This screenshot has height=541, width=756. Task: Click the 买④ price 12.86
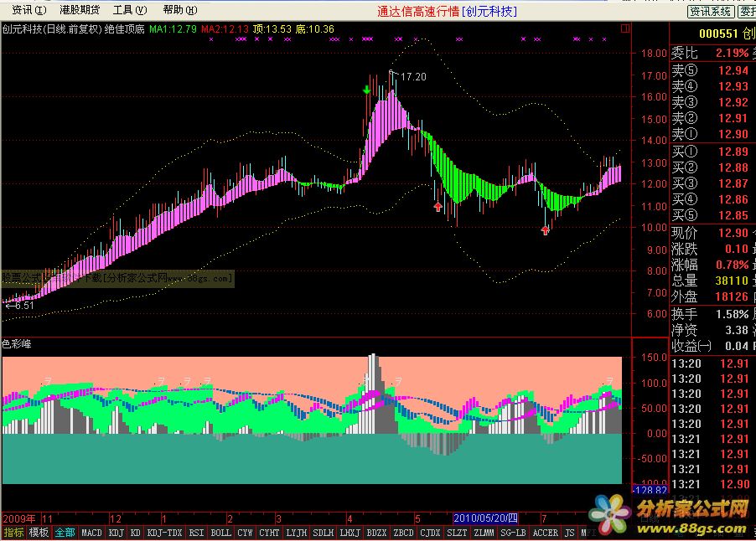(x=733, y=199)
